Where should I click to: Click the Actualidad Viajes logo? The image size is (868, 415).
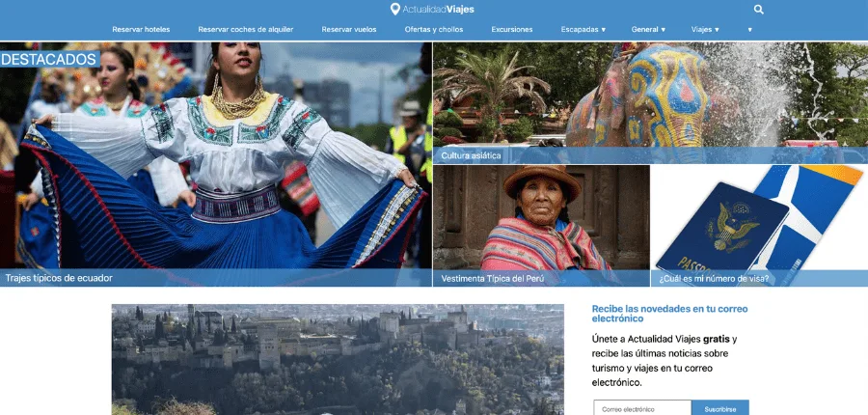coord(433,10)
